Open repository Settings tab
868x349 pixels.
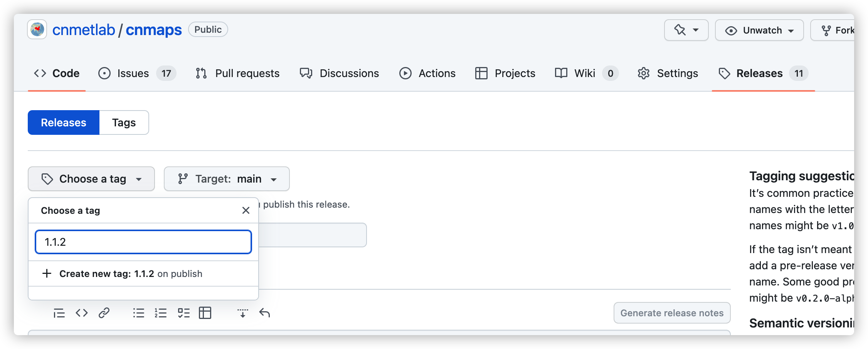(668, 73)
